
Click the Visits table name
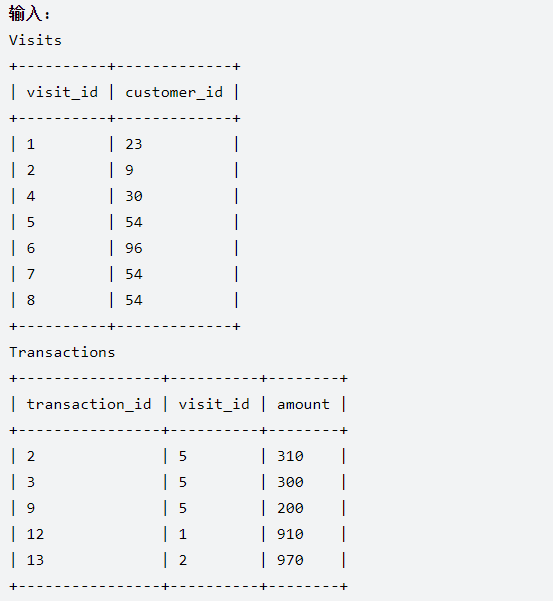pos(35,40)
